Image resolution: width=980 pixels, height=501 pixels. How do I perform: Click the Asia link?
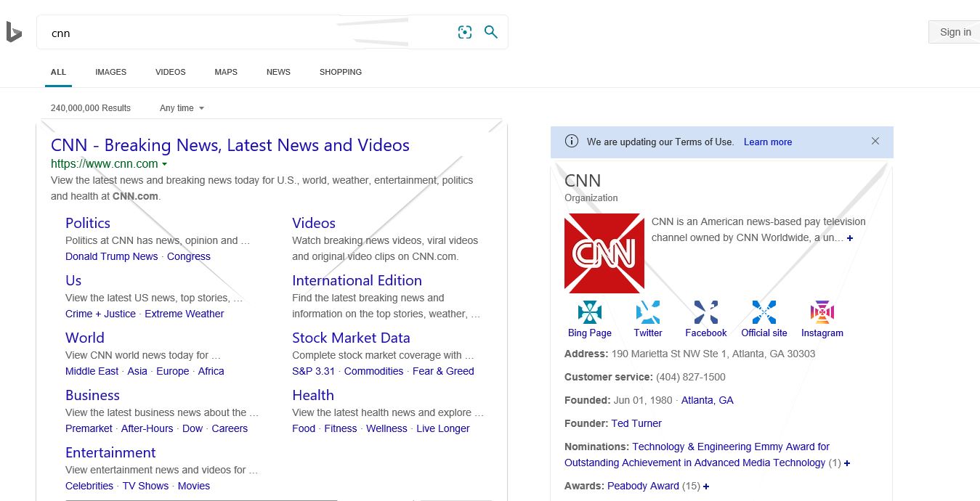137,371
